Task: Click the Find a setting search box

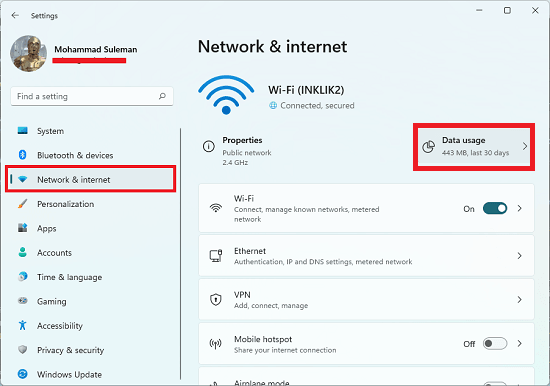Action: [92, 96]
